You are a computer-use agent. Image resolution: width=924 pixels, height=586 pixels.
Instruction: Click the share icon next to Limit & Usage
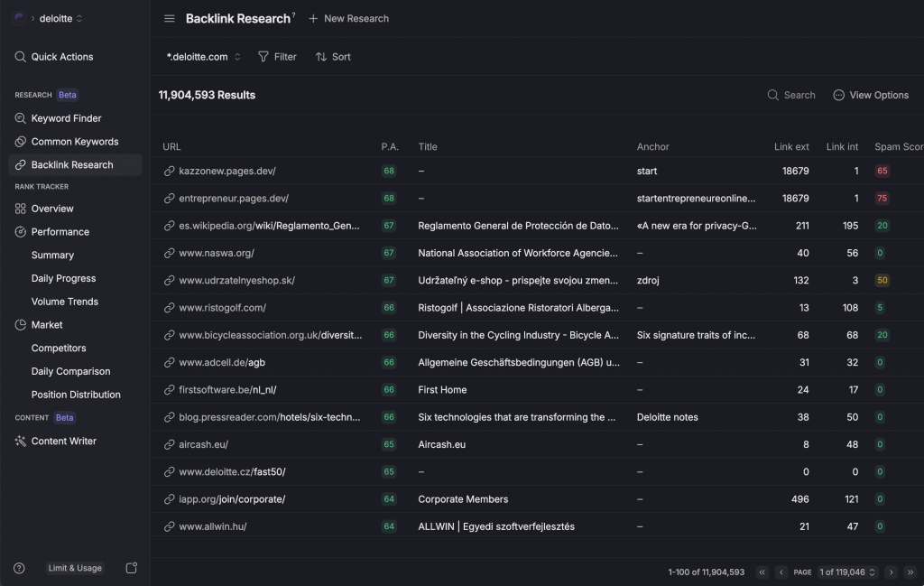click(132, 568)
